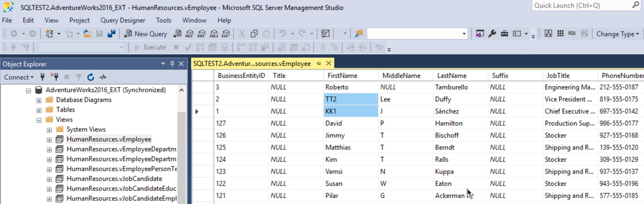The width and height of the screenshot is (644, 204).
Task: Click the Activity Monitor icon
Action: click(103, 77)
